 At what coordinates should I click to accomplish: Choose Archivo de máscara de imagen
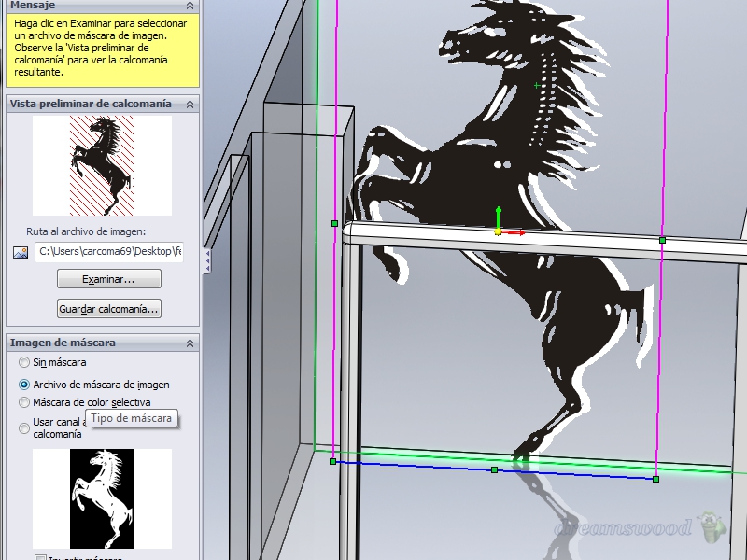click(24, 385)
